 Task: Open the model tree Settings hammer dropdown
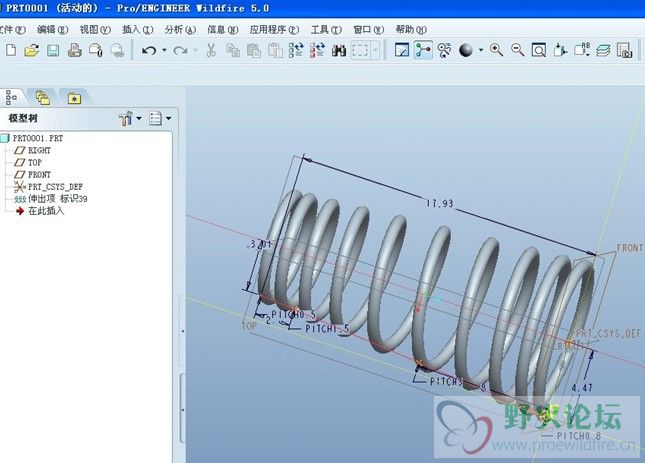pos(130,118)
